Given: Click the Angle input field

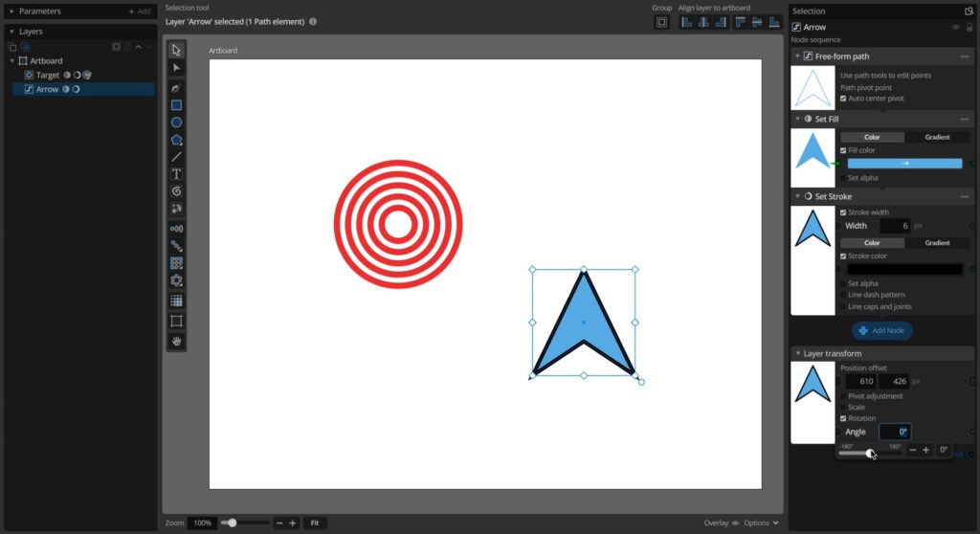Looking at the screenshot, I should (x=895, y=432).
